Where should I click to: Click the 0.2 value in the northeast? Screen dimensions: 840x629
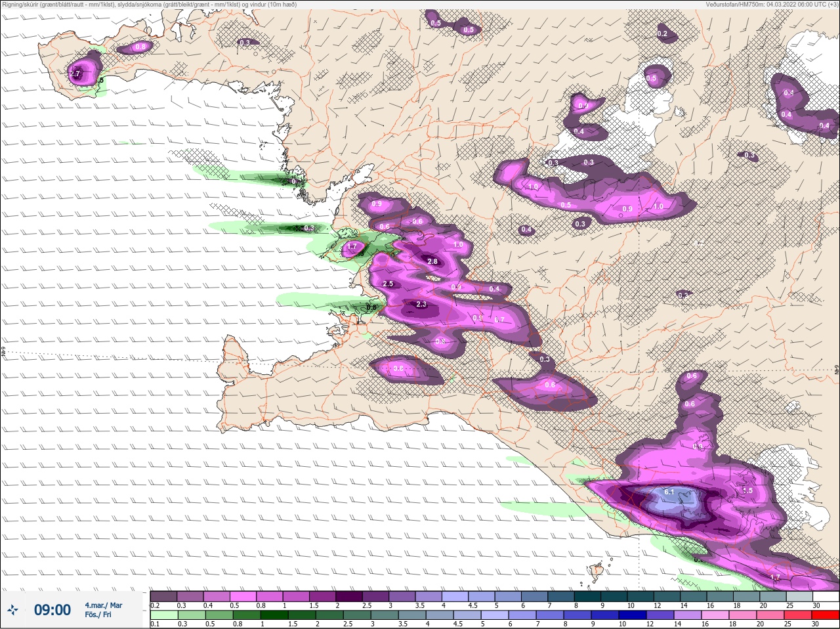(662, 33)
